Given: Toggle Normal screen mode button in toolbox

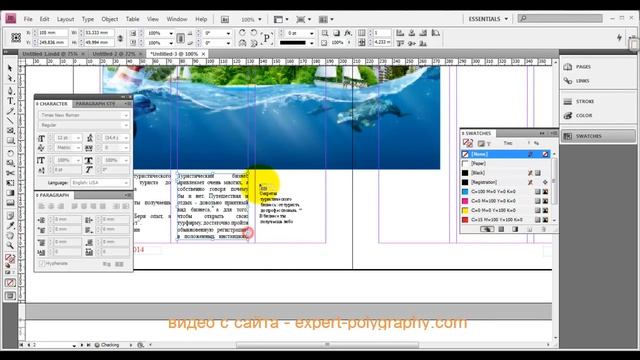Looking at the screenshot, I should [x=10, y=296].
